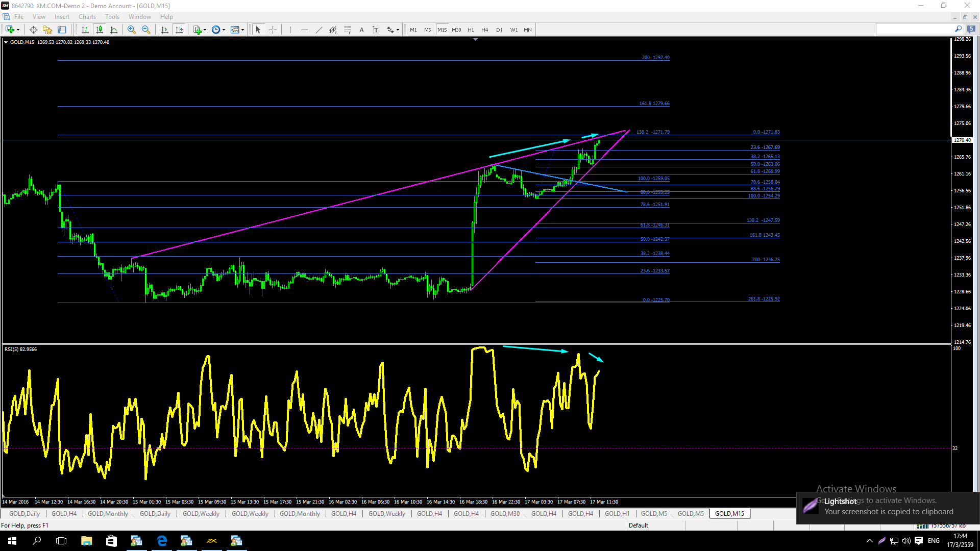Toggle the chart Auto Scroll button
Screen dimensions: 980x551
[165, 30]
